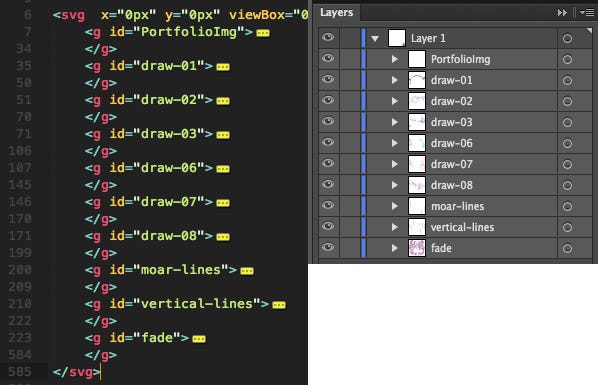Image resolution: width=598 pixels, height=385 pixels.
Task: Hide the draw-06 layer
Action: point(328,142)
